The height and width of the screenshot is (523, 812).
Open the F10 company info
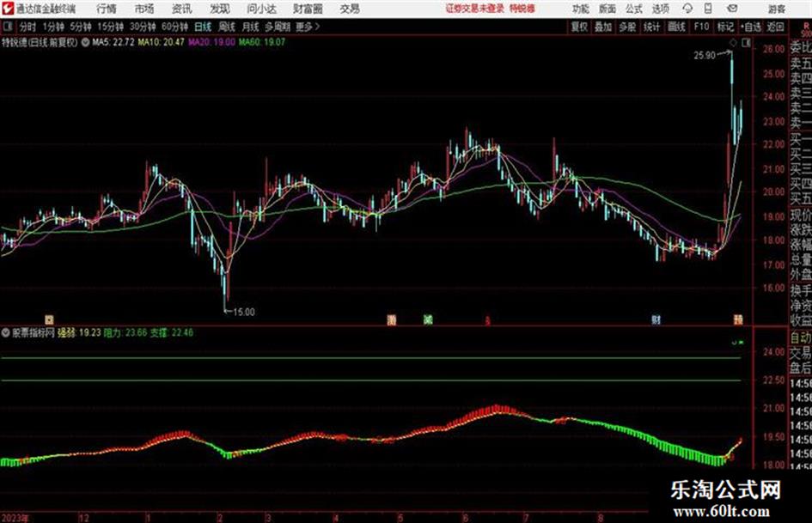(701, 27)
